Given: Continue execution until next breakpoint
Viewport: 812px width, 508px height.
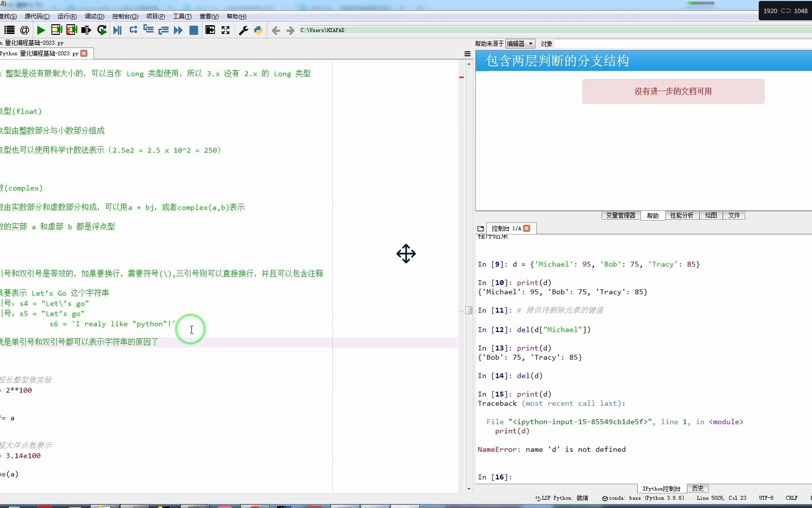Looking at the screenshot, I should coord(178,30).
